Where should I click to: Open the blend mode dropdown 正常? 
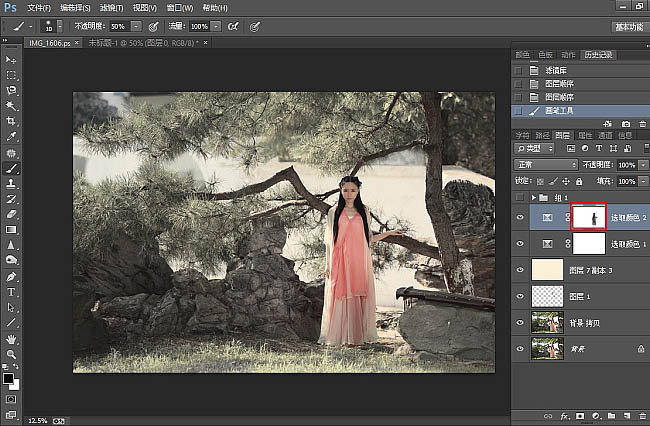(x=545, y=164)
